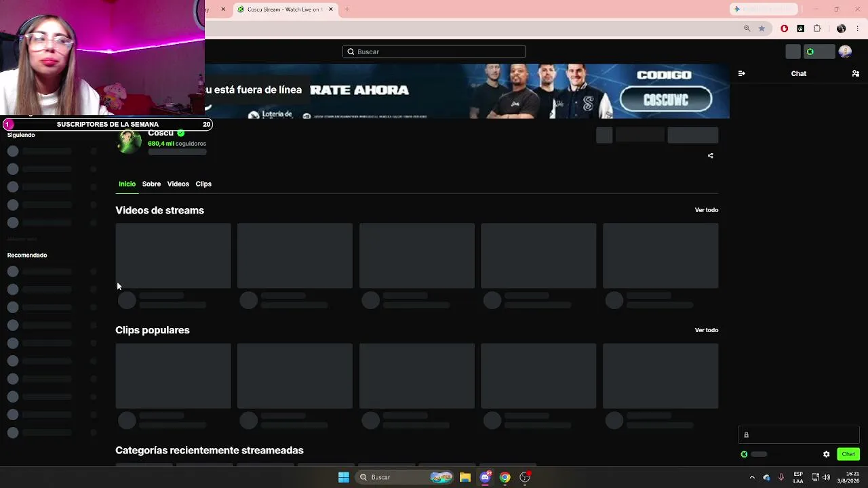Click the Kick points icon below the chat box
868x488 pixels.
(744, 454)
